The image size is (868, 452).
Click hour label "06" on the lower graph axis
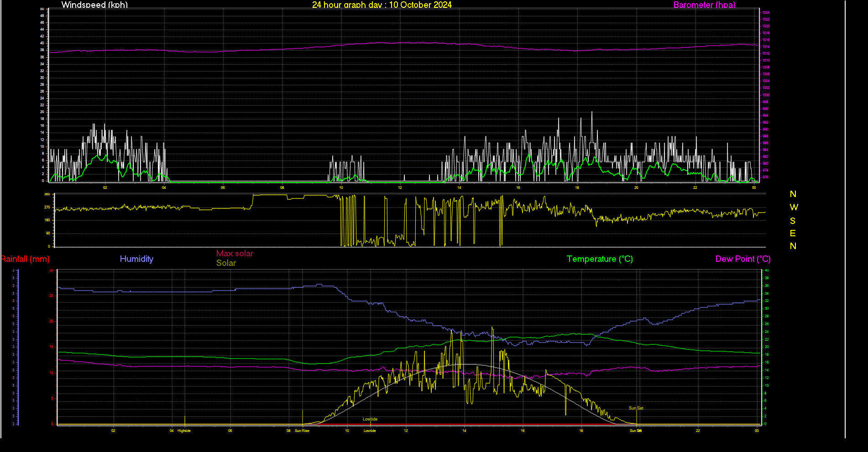click(230, 431)
